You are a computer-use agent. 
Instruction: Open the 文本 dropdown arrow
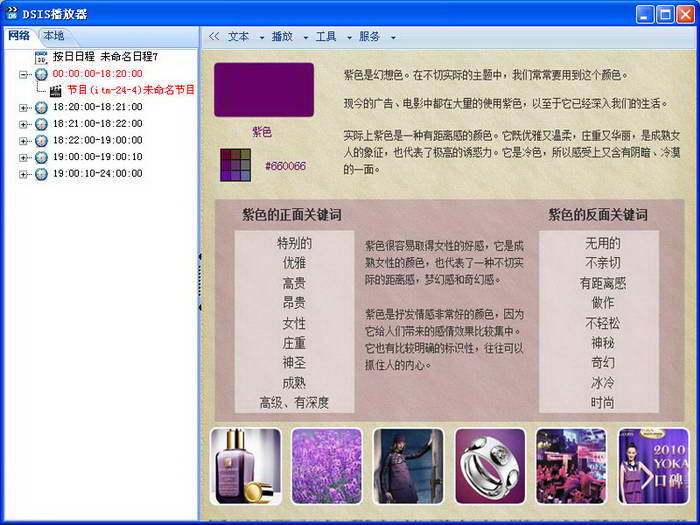[262, 38]
